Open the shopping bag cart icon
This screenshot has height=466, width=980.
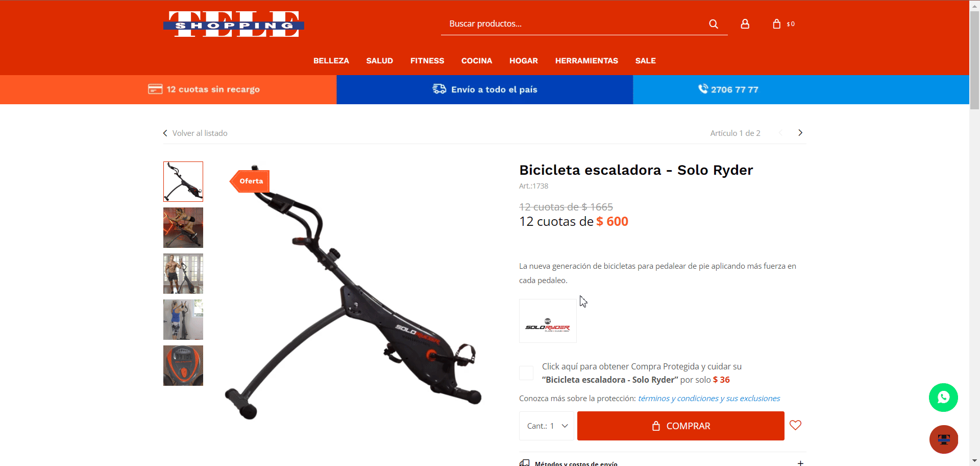777,24
